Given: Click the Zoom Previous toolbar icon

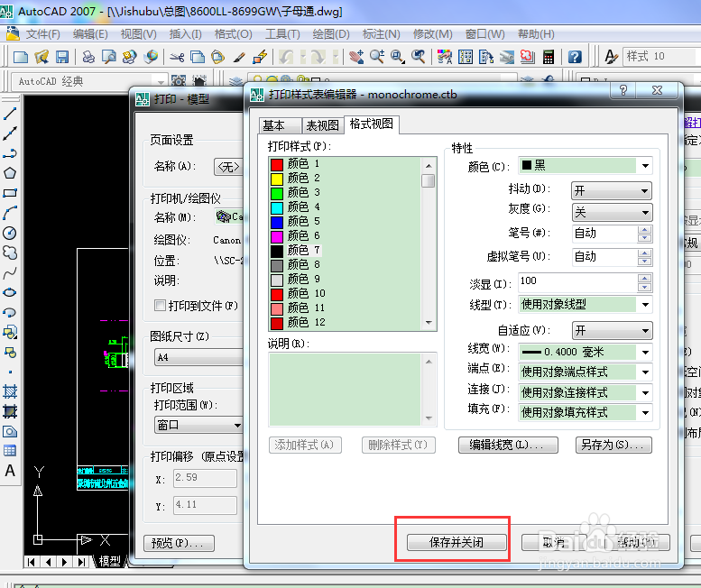Looking at the screenshot, I should [x=419, y=57].
